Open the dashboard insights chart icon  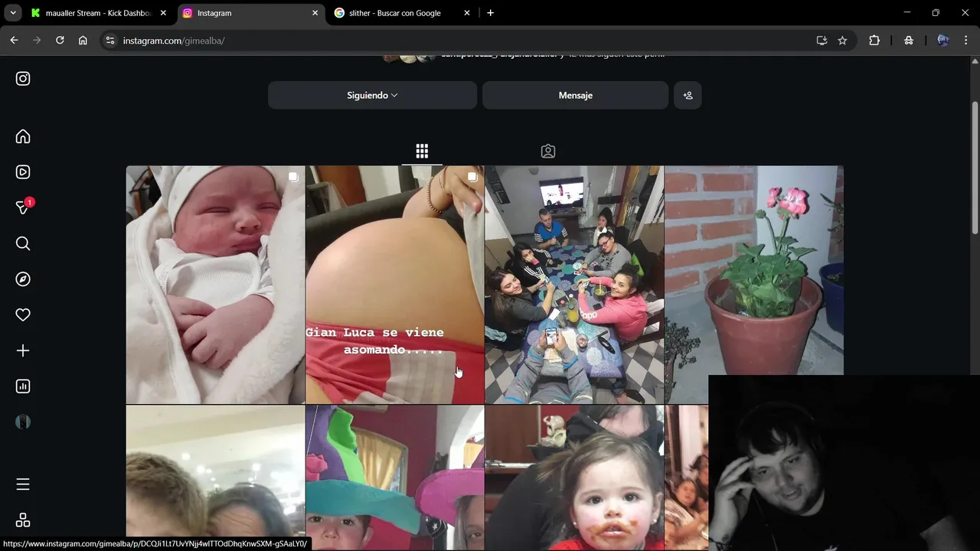(x=23, y=386)
